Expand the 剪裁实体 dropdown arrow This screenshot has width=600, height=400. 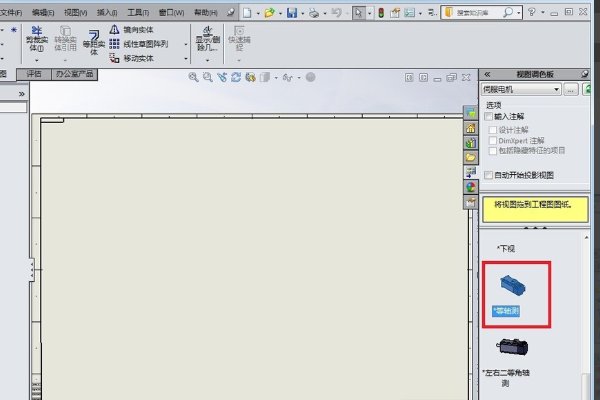click(37, 60)
